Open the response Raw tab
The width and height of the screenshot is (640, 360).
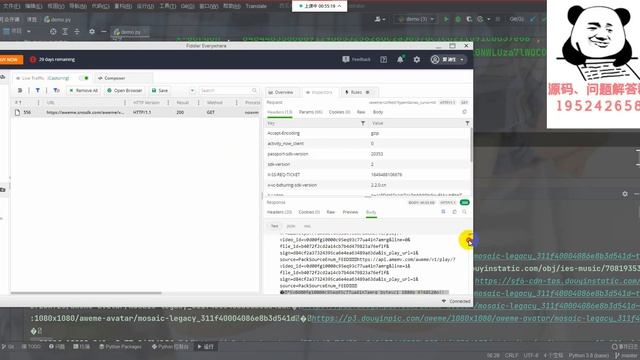click(331, 212)
